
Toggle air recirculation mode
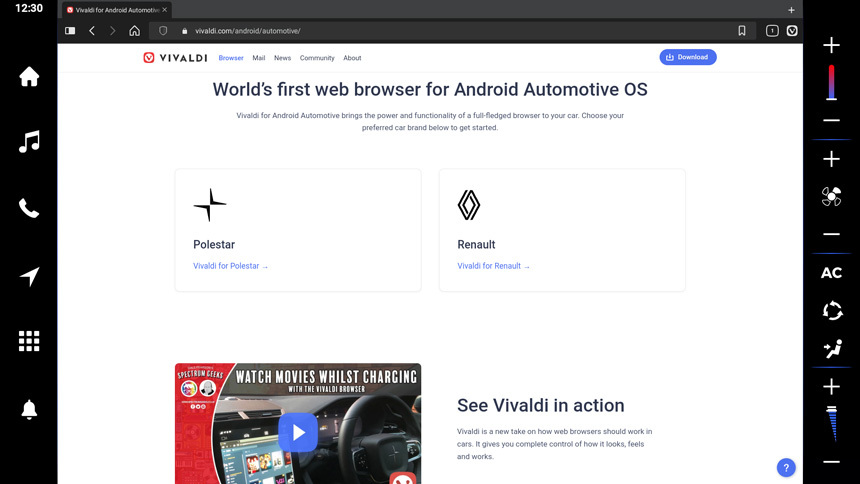[x=832, y=311]
